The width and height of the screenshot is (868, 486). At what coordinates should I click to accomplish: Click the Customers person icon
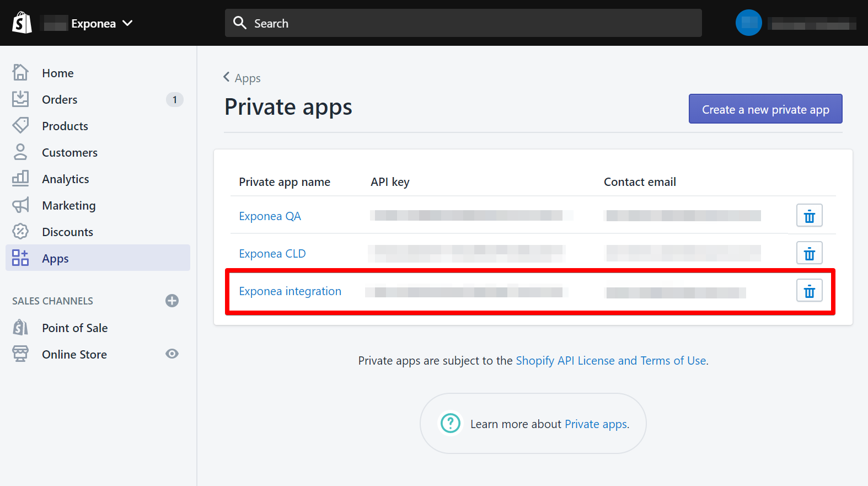click(x=20, y=152)
